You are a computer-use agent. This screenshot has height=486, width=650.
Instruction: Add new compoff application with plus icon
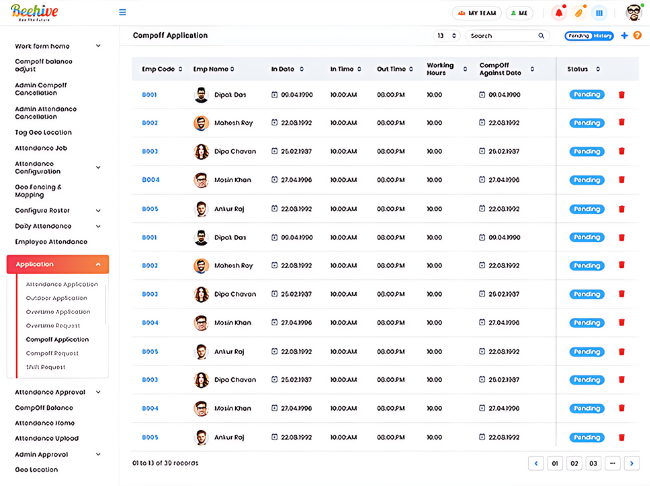pos(625,36)
